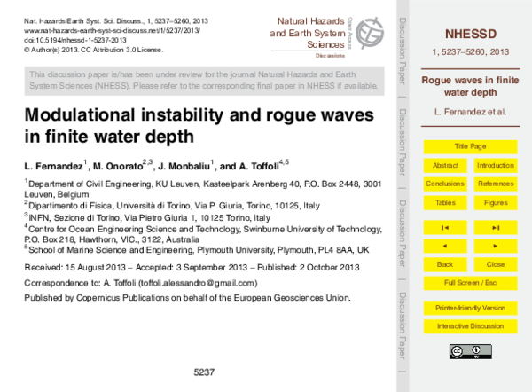
Task: Click 'L. Fernandez et al.' in sidebar
Action: tap(470, 112)
